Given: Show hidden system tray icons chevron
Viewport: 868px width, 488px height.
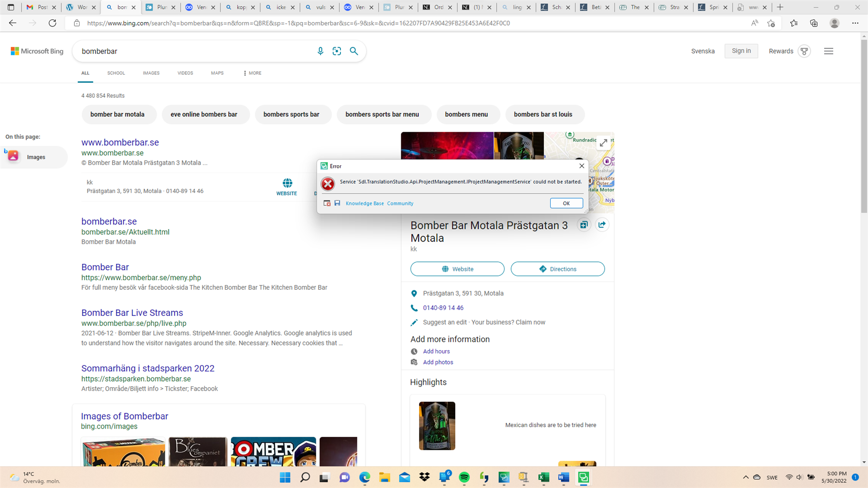Looking at the screenshot, I should pyautogui.click(x=746, y=477).
